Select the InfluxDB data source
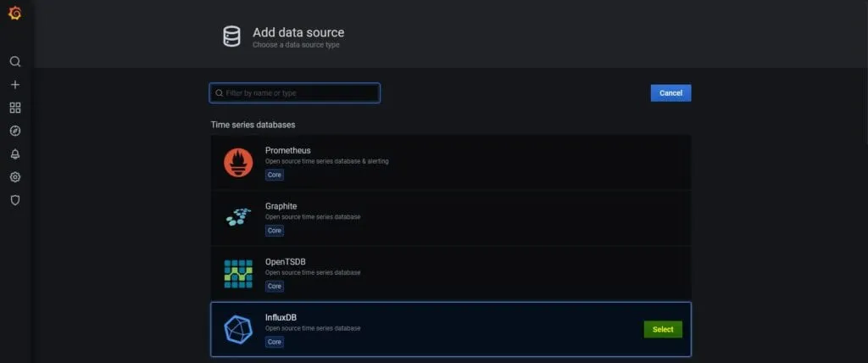The width and height of the screenshot is (868, 363). tap(663, 329)
